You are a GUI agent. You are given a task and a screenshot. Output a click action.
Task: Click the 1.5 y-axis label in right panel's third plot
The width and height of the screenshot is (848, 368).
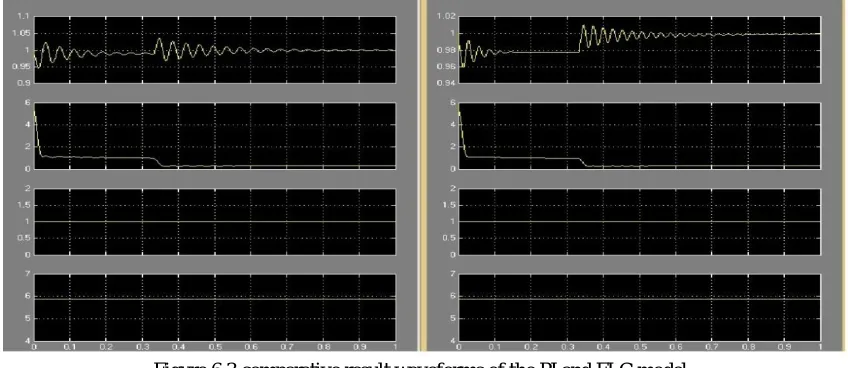(449, 205)
